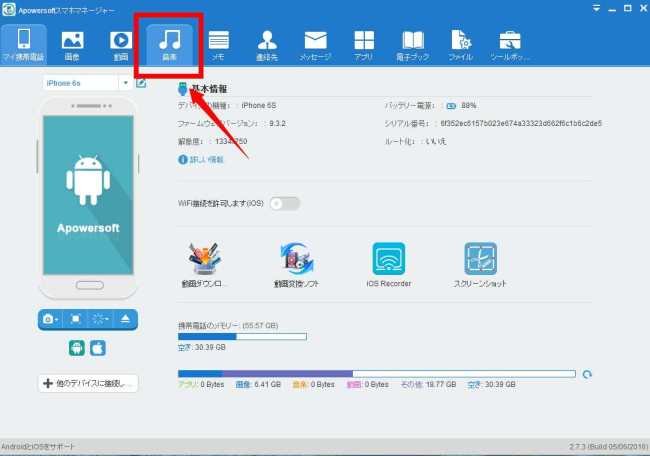Click the eject device button
Viewport: 650px width, 456px height.
click(x=125, y=319)
